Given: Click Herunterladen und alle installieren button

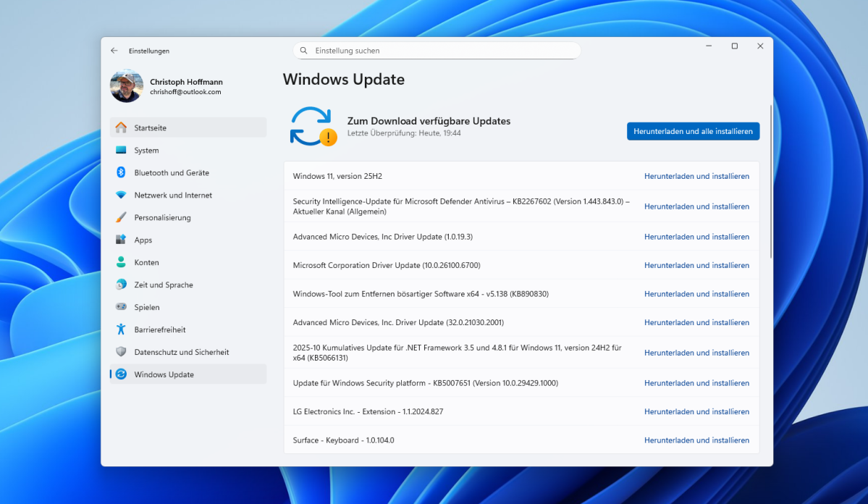Looking at the screenshot, I should pyautogui.click(x=693, y=131).
